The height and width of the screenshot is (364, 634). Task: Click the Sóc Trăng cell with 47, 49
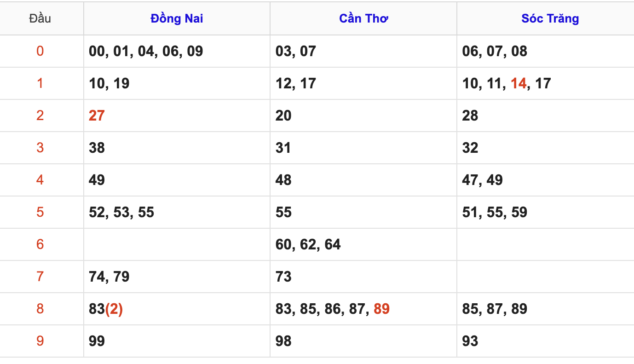[x=482, y=180]
